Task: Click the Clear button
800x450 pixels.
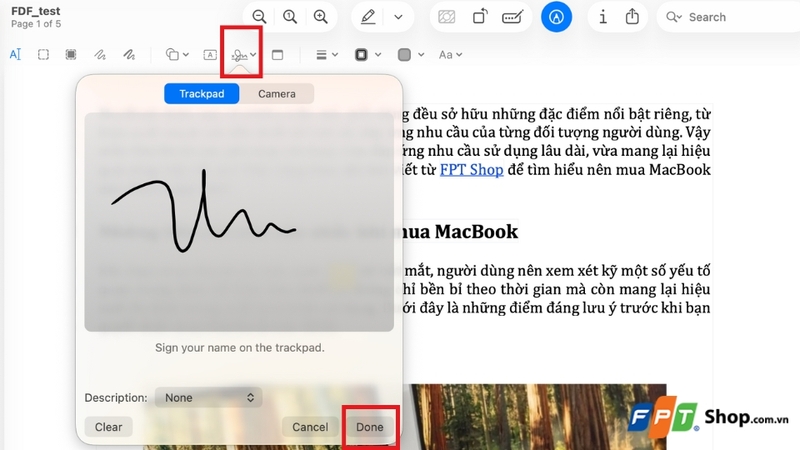Action: [108, 427]
